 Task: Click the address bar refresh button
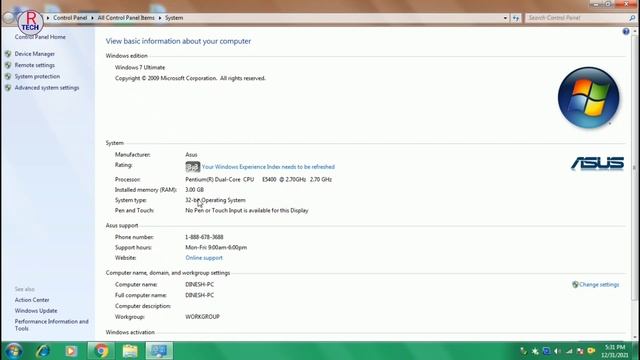pyautogui.click(x=516, y=18)
